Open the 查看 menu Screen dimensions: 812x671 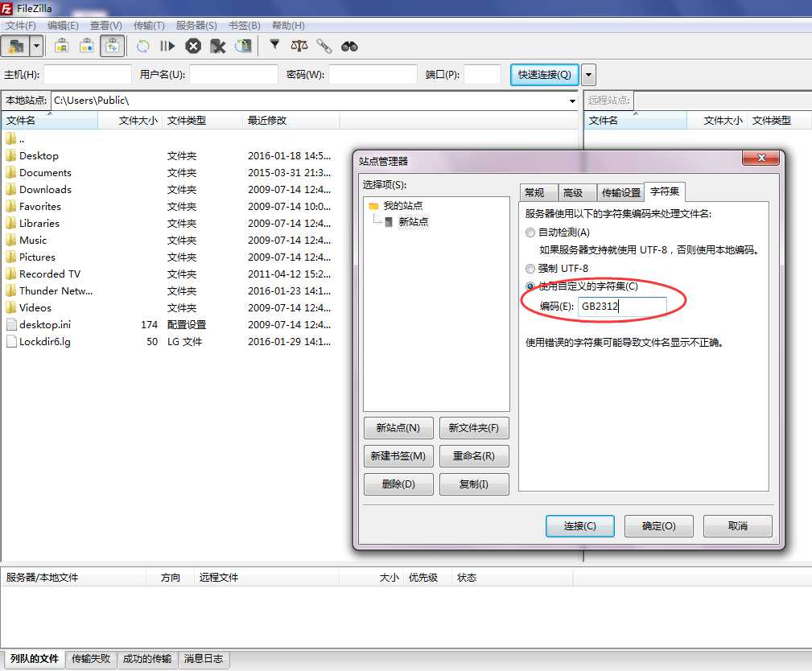point(105,26)
